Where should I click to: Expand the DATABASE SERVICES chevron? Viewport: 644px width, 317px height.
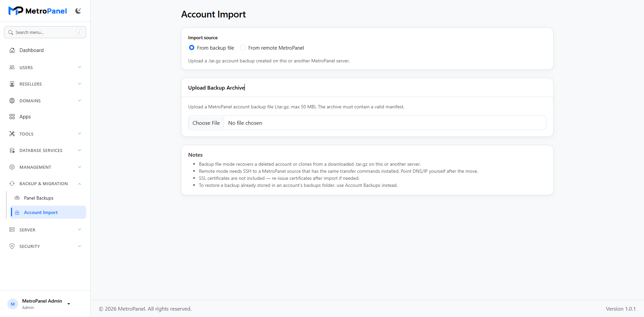tap(79, 150)
